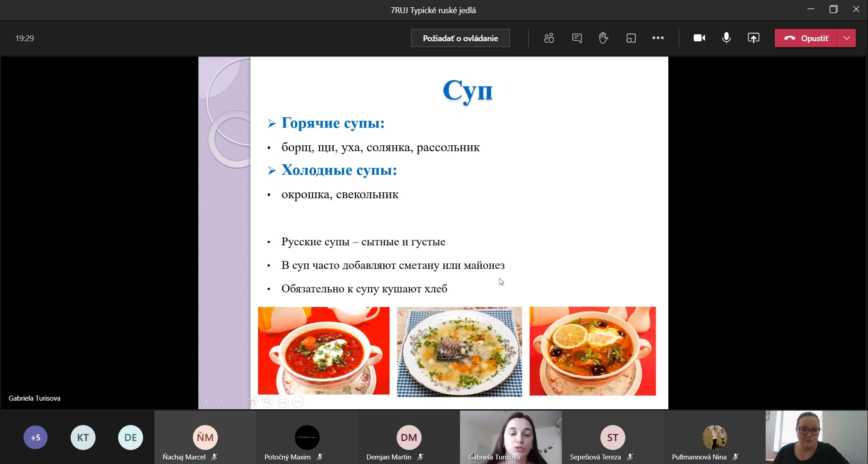Toggle slideshow subtitles icon
The image size is (868, 464).
coord(283,402)
